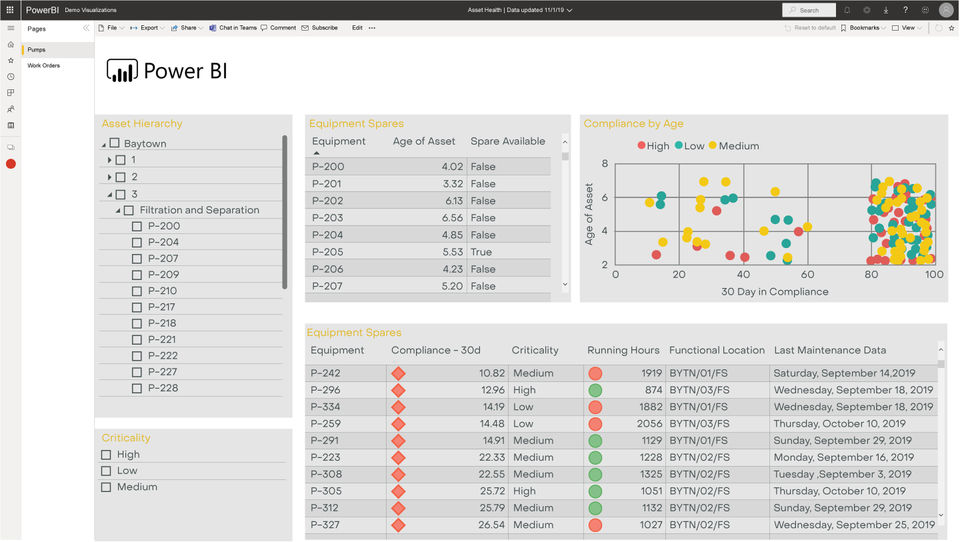Image resolution: width=960 pixels, height=542 pixels.
Task: Check the P-204 asset checkbox
Action: [137, 243]
